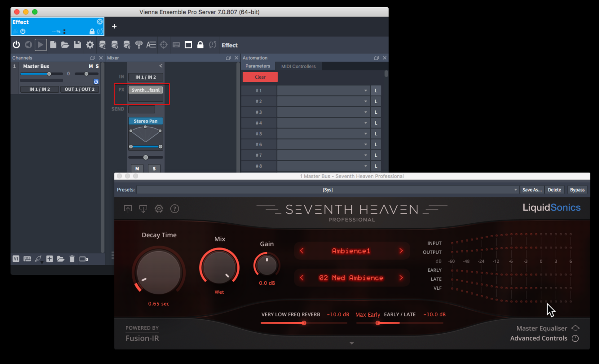Click the Master Bus volume slider
The image size is (599, 364).
41,74
